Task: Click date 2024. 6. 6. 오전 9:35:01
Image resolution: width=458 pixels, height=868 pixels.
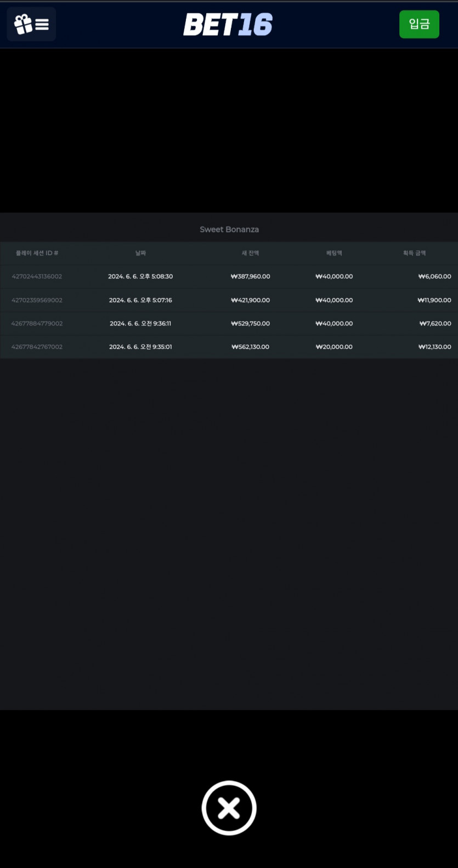Action: click(x=140, y=347)
